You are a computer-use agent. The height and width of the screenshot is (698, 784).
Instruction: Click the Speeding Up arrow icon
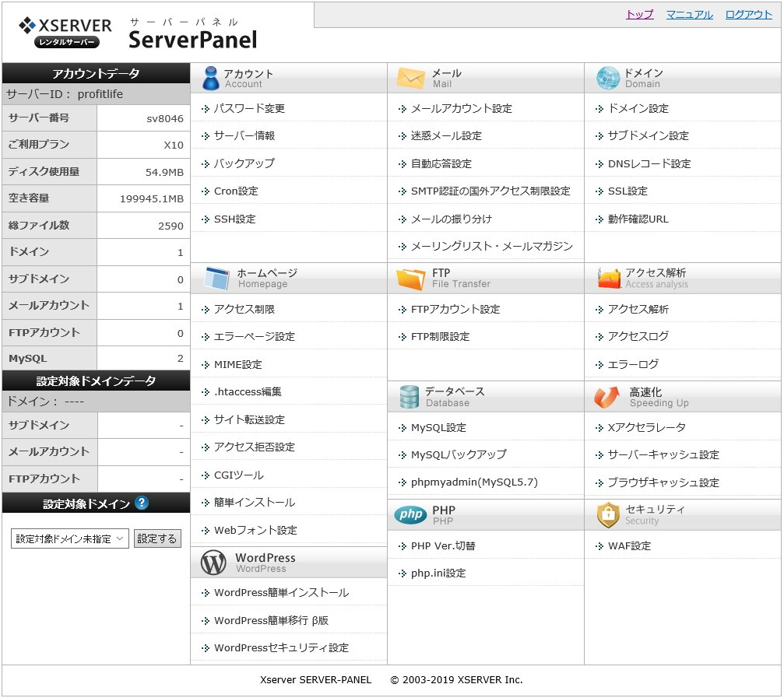(606, 397)
